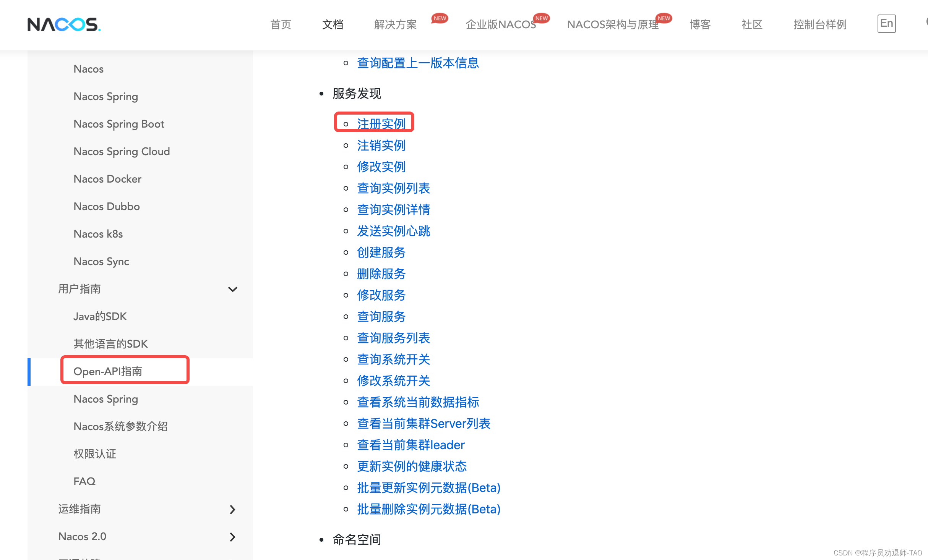Expand the Nacos 2.0 section arrow

pyautogui.click(x=232, y=537)
